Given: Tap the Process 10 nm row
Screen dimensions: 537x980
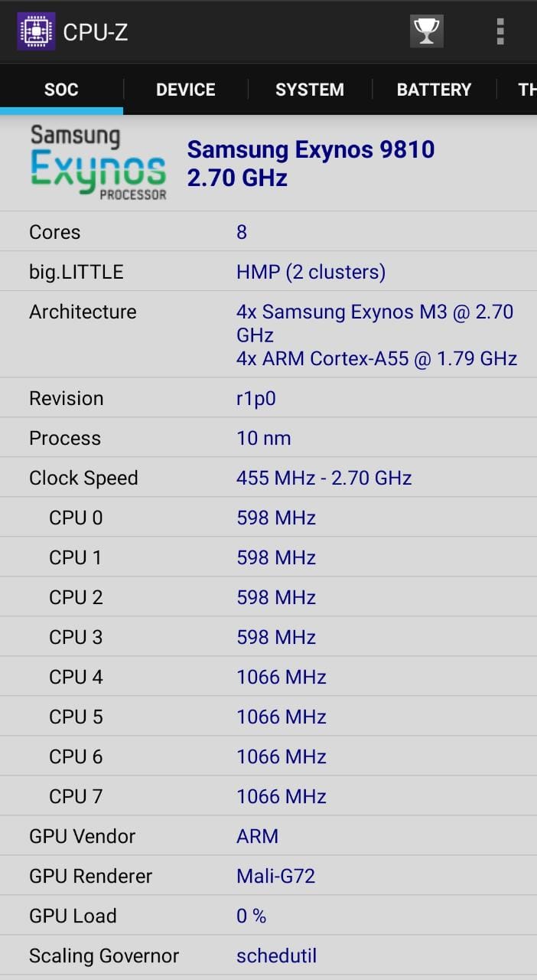Looking at the screenshot, I should click(x=268, y=438).
